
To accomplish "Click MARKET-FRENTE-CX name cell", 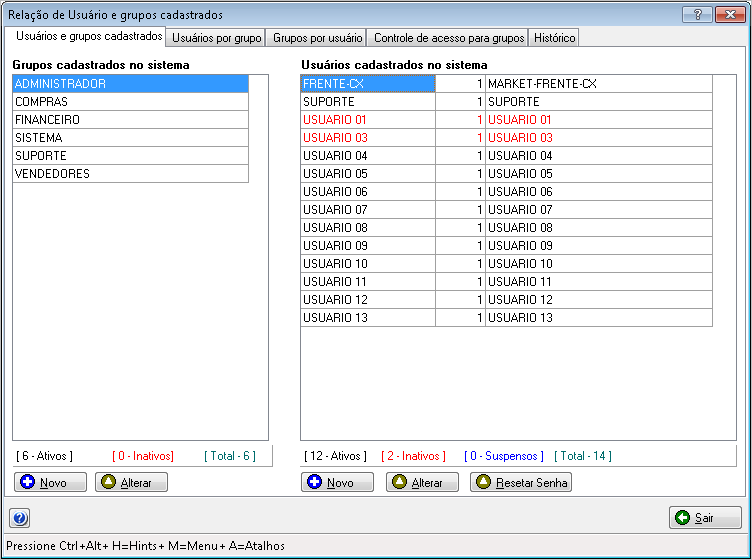I will (599, 83).
